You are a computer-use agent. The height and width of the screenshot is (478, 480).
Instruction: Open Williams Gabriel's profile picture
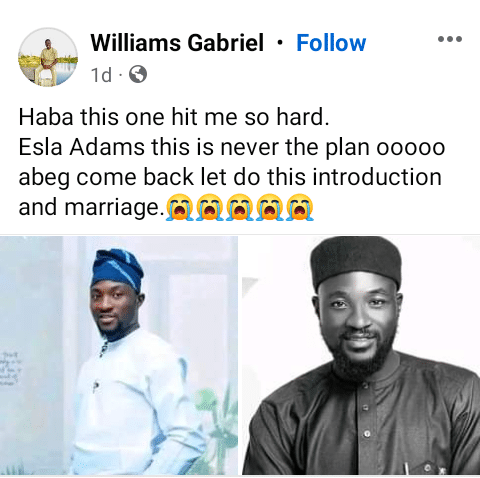(x=48, y=57)
